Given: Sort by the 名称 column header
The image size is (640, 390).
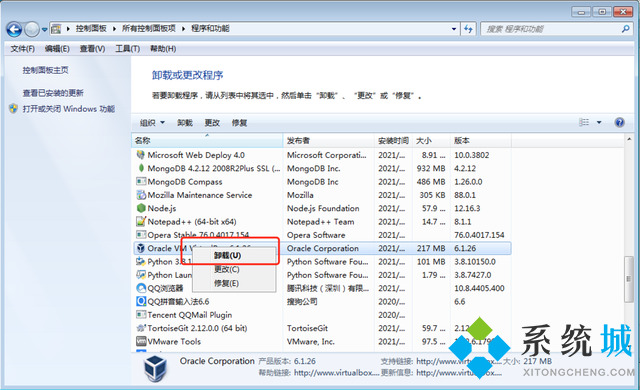Looking at the screenshot, I should pos(207,141).
